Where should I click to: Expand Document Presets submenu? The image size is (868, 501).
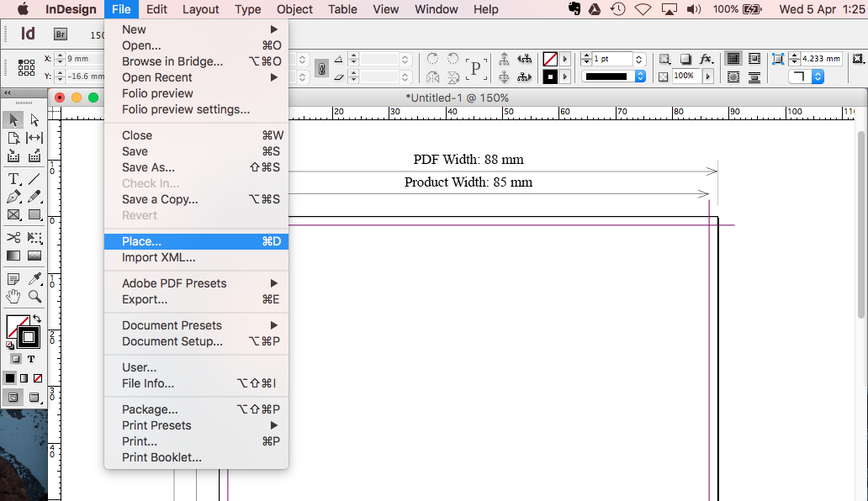point(274,325)
